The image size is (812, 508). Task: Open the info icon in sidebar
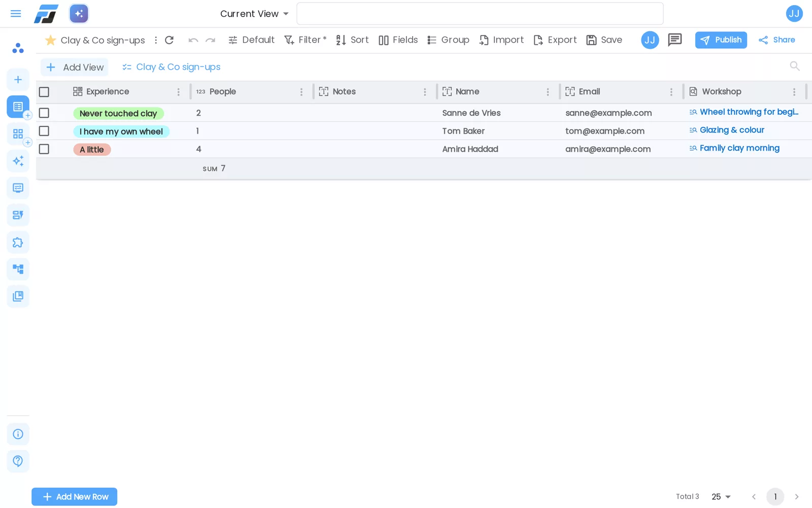(18, 434)
